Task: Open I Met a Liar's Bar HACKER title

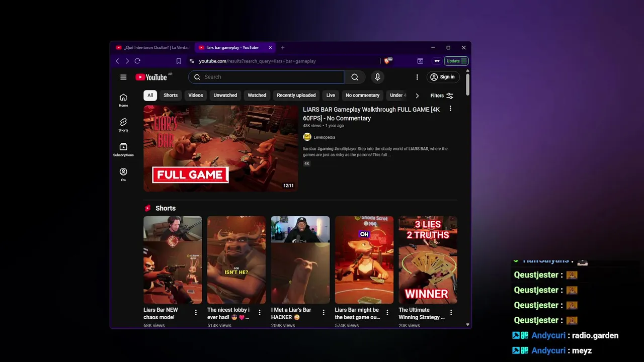Action: tap(291, 313)
